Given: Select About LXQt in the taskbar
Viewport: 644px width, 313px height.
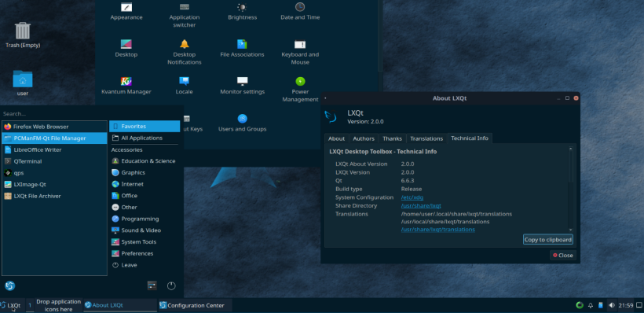Looking at the screenshot, I should click(x=120, y=305).
